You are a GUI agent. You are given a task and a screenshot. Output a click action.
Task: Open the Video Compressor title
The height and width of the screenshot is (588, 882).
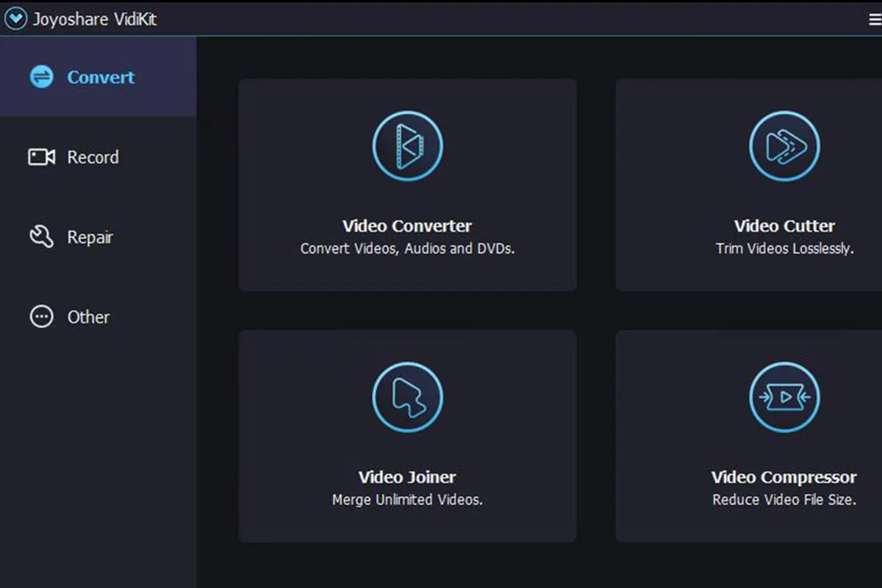(784, 477)
